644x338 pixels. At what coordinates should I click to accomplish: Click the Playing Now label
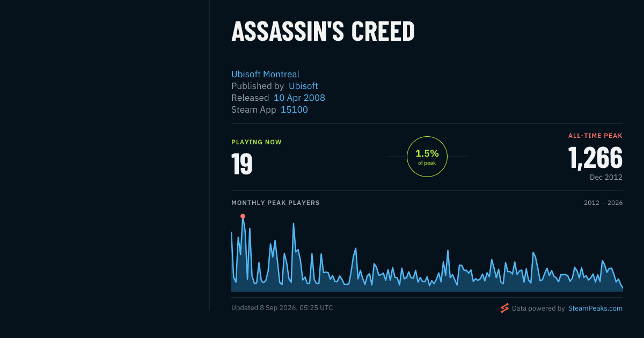257,142
